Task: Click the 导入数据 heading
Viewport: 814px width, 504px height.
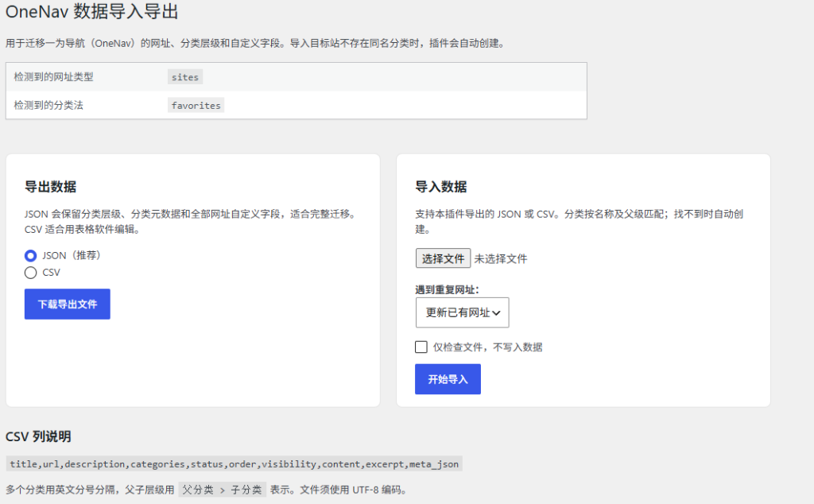Action: point(440,187)
